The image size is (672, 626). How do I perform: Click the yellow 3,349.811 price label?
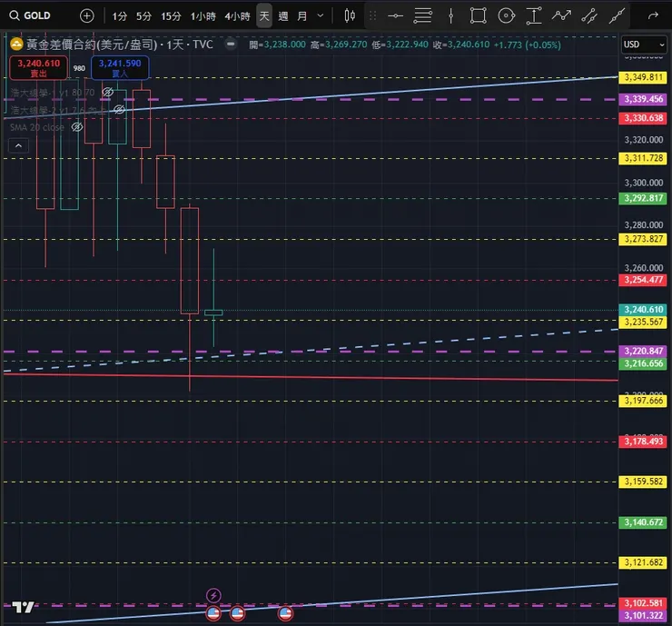click(643, 77)
